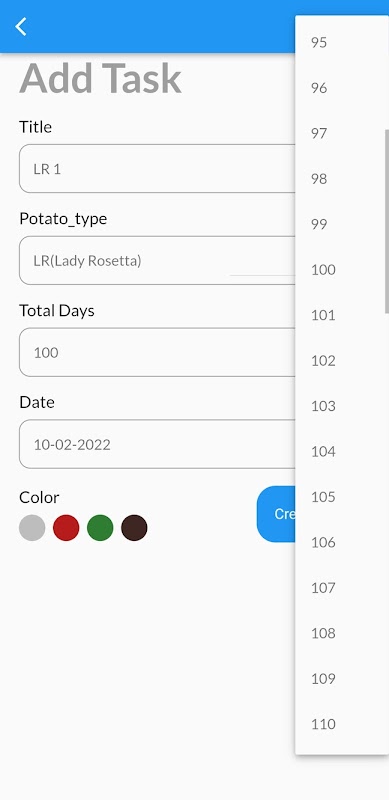Select the green color swatch
389x800 pixels.
(x=100, y=528)
